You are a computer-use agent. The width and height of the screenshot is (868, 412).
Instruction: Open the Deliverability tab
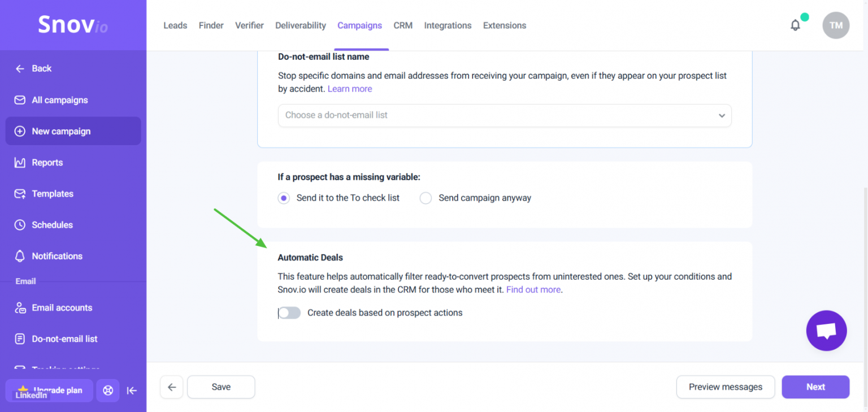coord(301,25)
